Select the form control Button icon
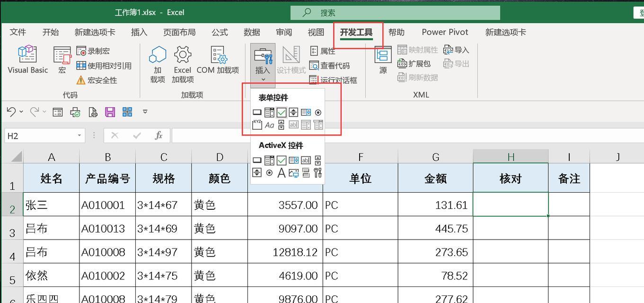Image resolution: width=644 pixels, height=303 pixels. (x=257, y=113)
